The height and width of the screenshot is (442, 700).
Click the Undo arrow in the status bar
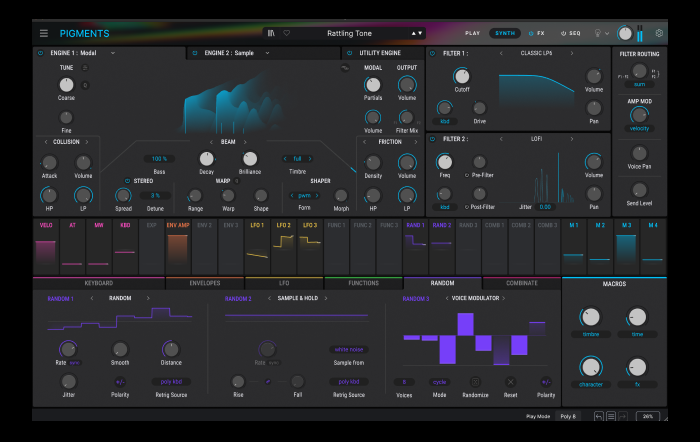coord(599,416)
